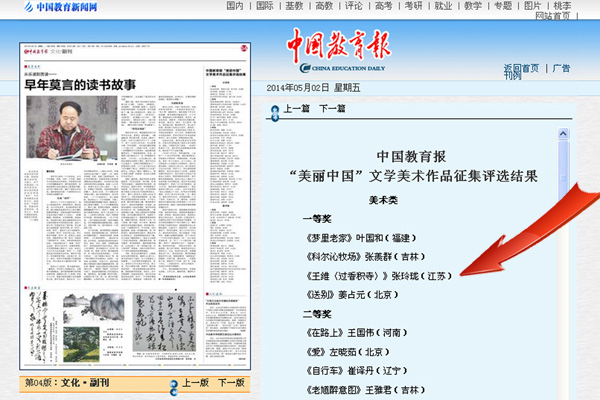Image resolution: width=600 pixels, height=400 pixels.
Task: Open the 广告刊例 link
Action: tap(561, 69)
